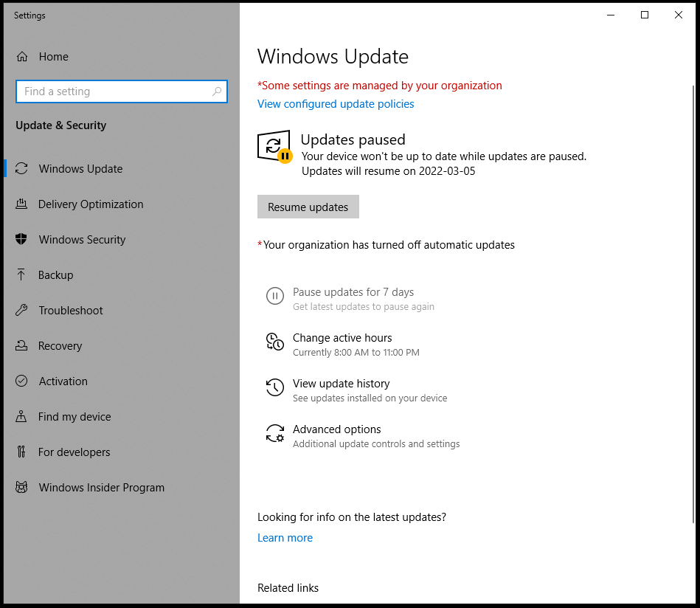Open the Backup settings page

click(x=55, y=275)
